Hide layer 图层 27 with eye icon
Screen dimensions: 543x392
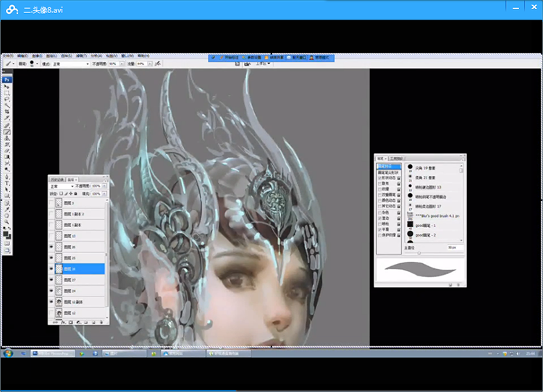click(x=51, y=280)
